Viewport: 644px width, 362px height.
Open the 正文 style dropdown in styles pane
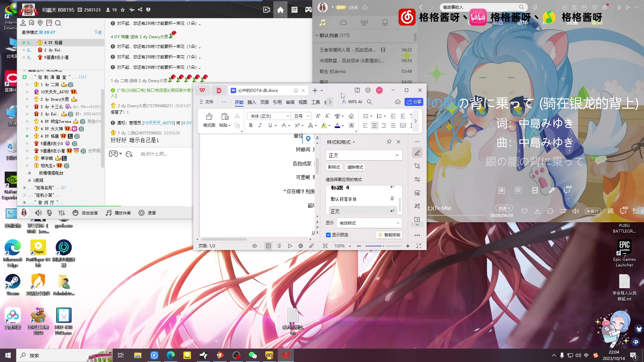364,155
